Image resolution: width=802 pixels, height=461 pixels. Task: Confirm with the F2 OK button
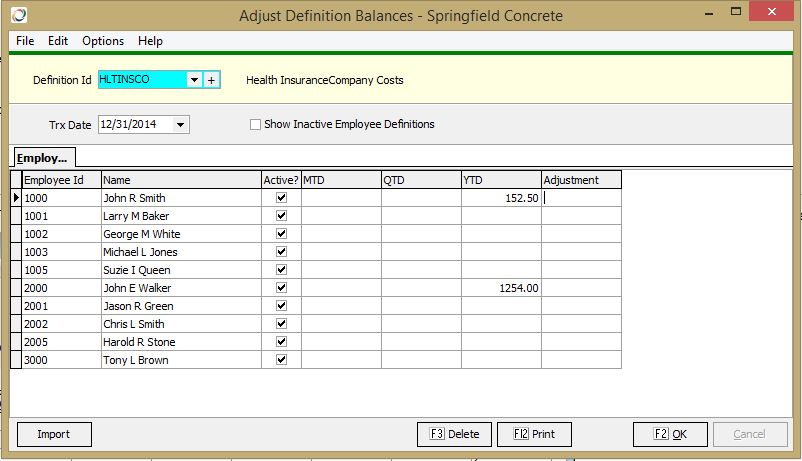click(x=670, y=434)
